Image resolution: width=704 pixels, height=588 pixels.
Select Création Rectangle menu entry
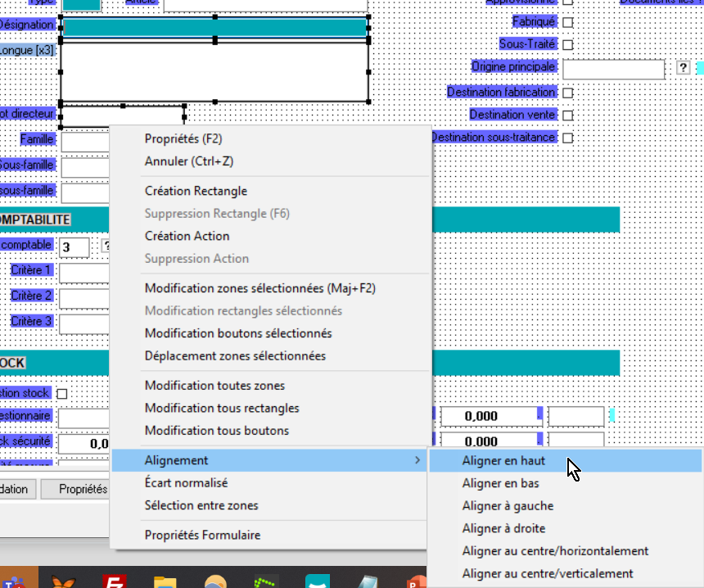coord(196,191)
